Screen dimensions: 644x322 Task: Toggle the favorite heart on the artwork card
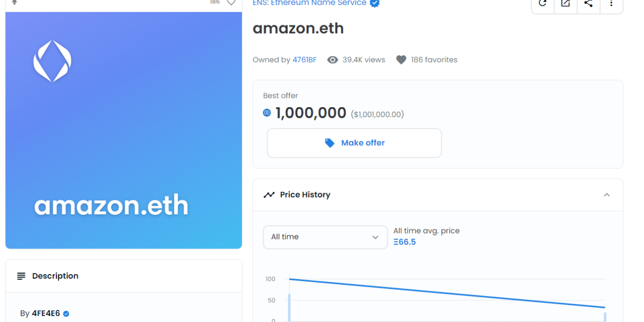point(231,3)
